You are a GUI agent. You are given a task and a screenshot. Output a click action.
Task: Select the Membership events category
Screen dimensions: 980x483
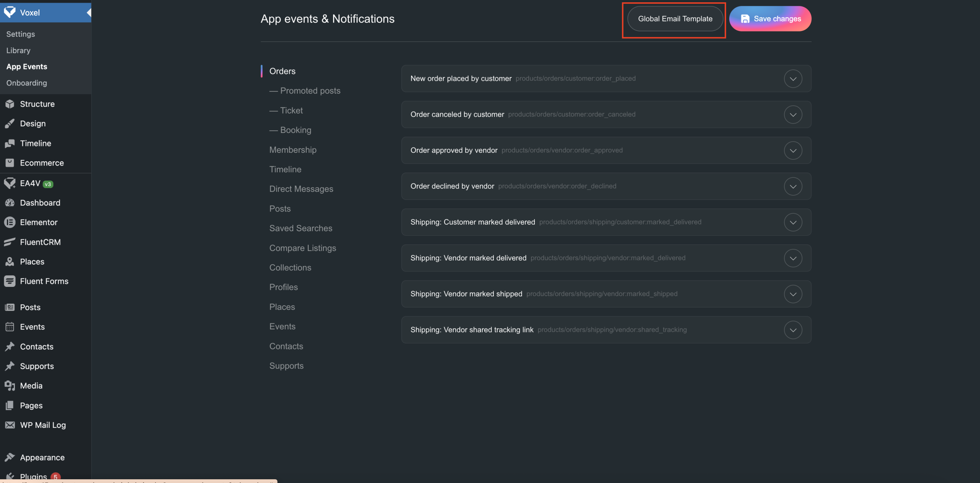click(x=293, y=150)
